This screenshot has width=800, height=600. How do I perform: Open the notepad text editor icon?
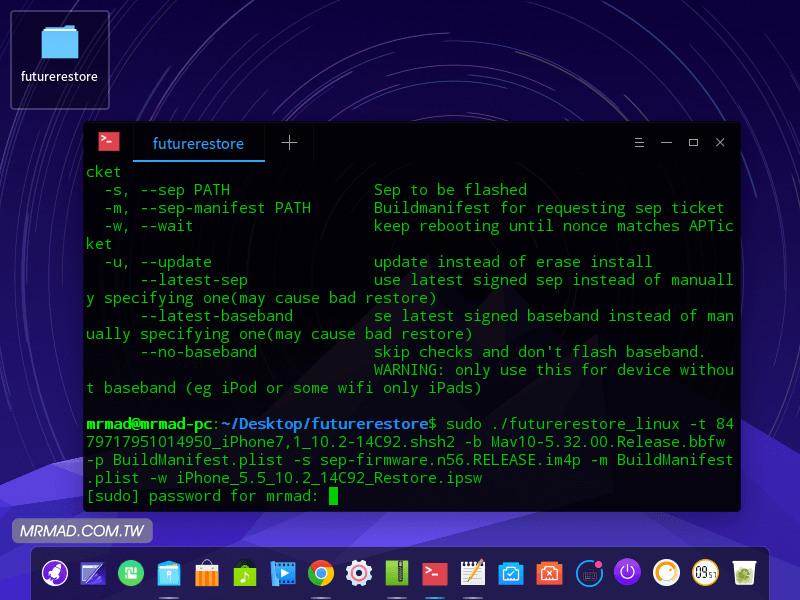pos(473,572)
